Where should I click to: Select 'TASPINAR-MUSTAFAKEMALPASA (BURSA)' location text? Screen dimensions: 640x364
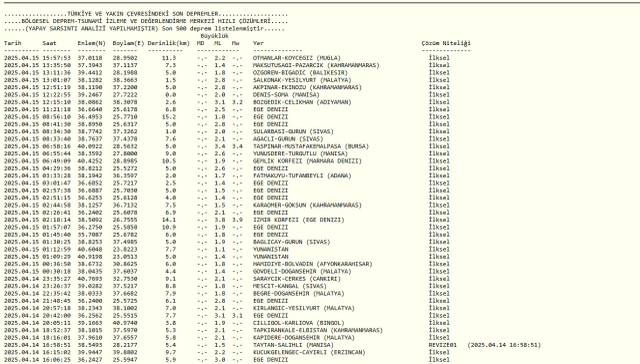tap(311, 146)
